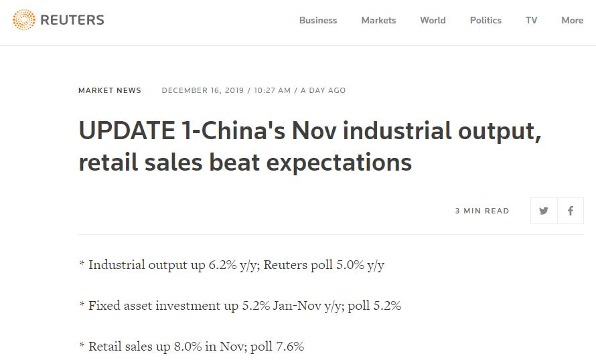The image size is (596, 364).
Task: Share article on Facebook
Action: click(571, 211)
